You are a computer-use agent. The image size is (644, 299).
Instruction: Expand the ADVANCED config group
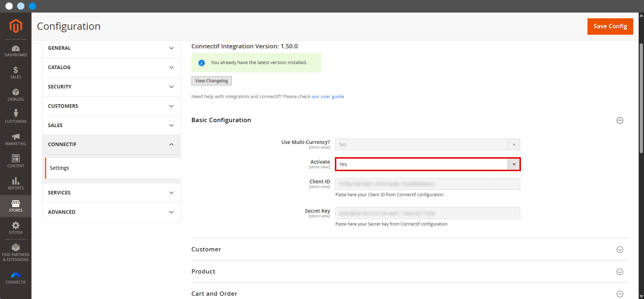[x=111, y=212]
